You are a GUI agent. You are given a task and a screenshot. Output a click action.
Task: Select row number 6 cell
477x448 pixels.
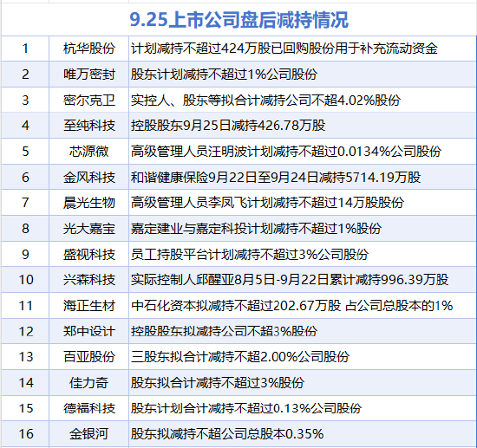pyautogui.click(x=25, y=177)
